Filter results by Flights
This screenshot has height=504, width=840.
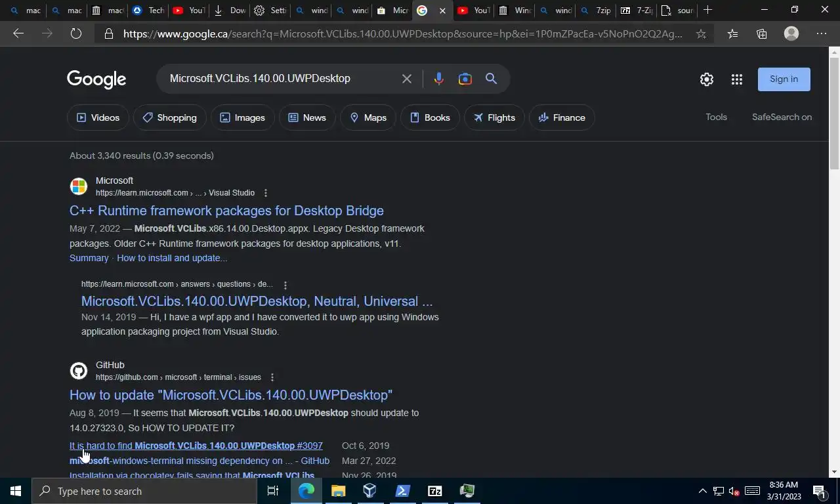point(494,117)
